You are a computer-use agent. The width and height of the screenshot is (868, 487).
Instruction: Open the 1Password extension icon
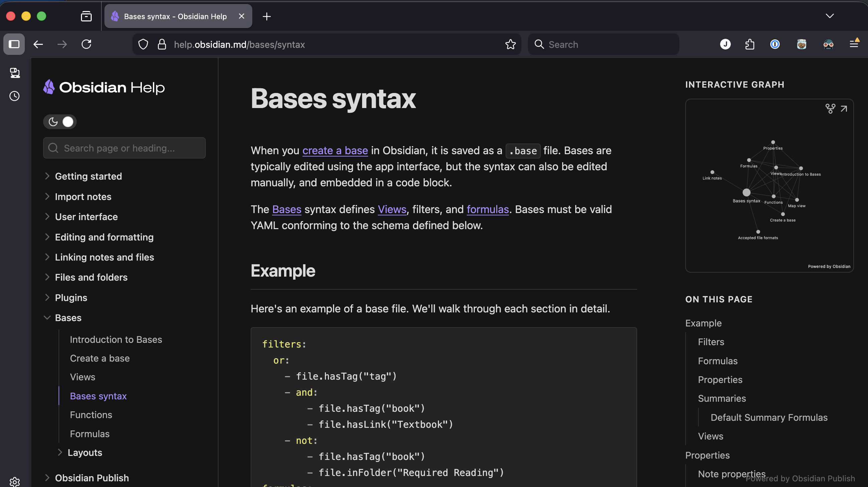point(775,44)
